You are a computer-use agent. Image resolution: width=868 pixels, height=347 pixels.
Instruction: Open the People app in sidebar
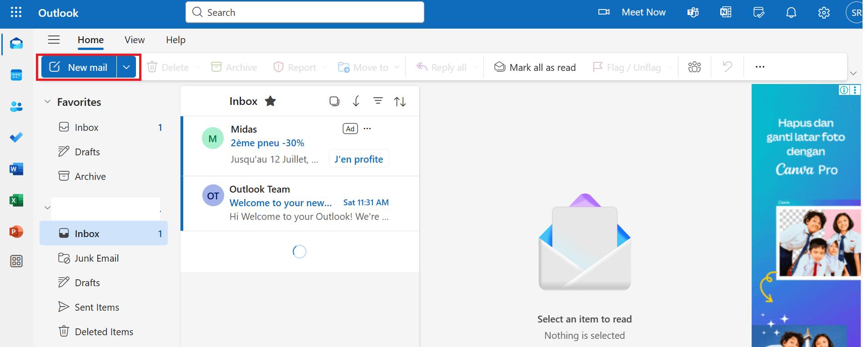(16, 107)
